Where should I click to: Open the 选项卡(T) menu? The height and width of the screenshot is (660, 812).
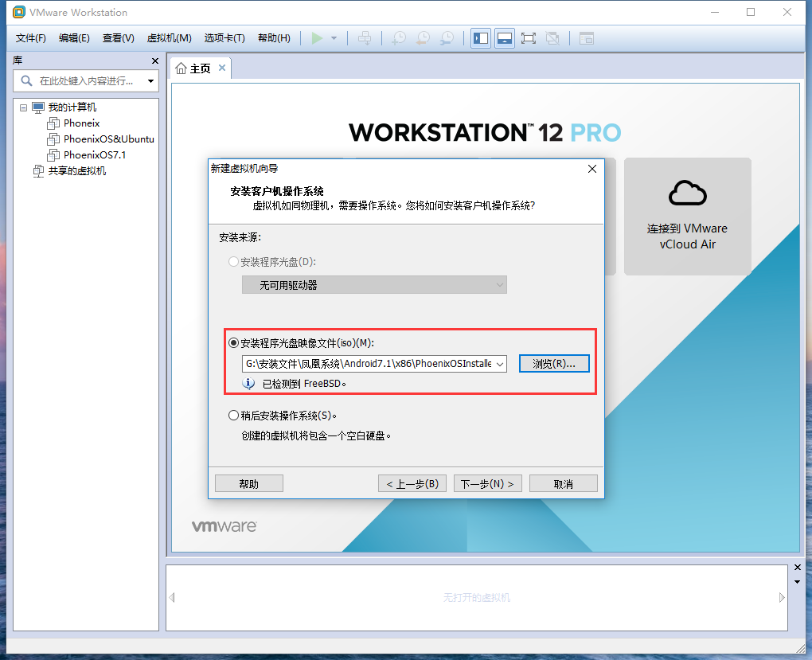point(224,38)
